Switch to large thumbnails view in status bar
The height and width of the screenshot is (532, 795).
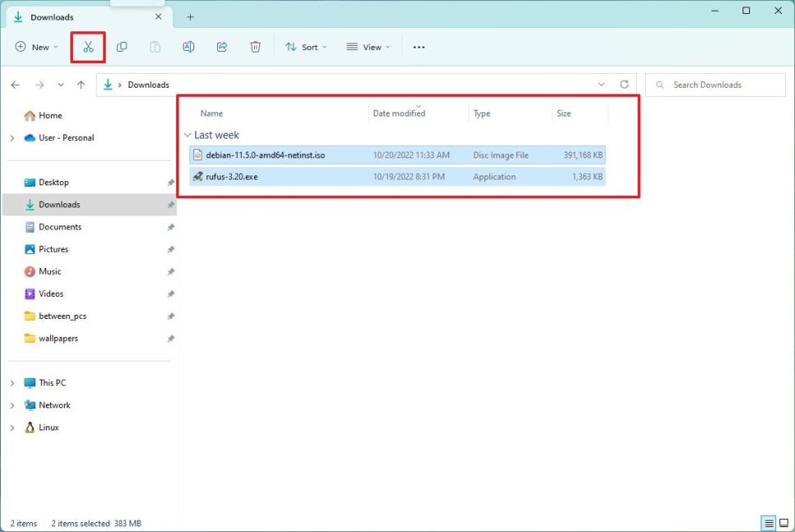(784, 523)
